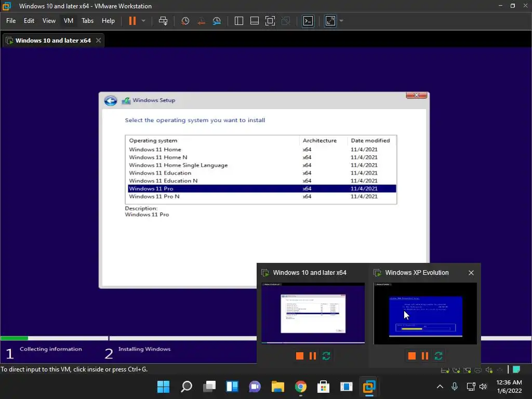Stop the Windows XP Evolution VM
Screen dimensions: 532x399
pos(412,355)
